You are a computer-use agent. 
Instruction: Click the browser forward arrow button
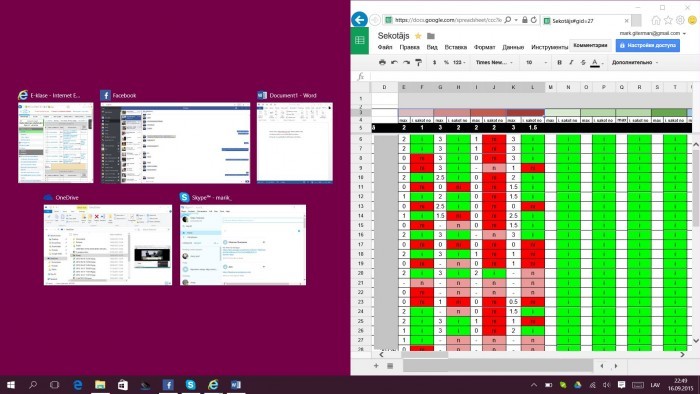click(375, 20)
